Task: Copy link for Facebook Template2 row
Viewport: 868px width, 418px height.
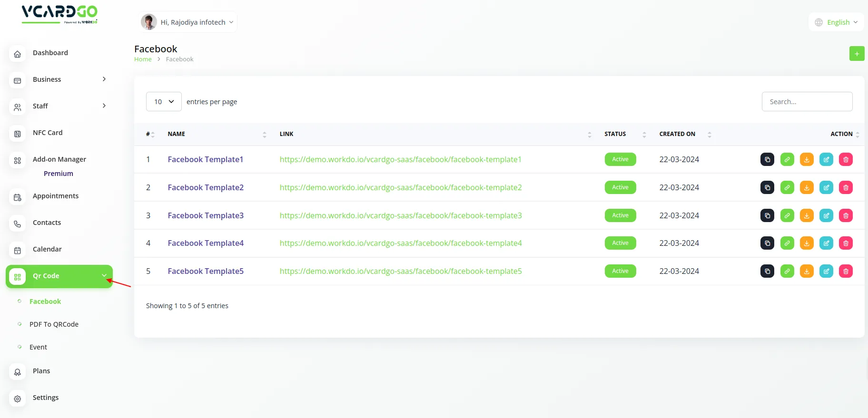Action: [767, 187]
